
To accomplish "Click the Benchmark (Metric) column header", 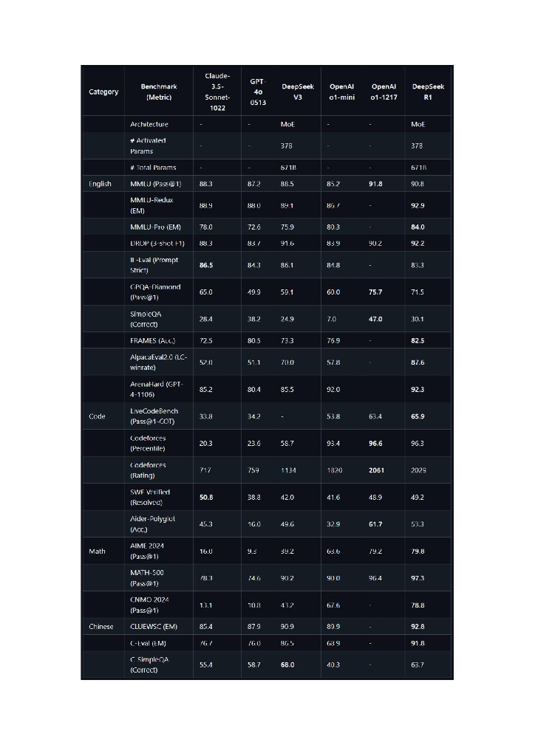I will 159,92.
